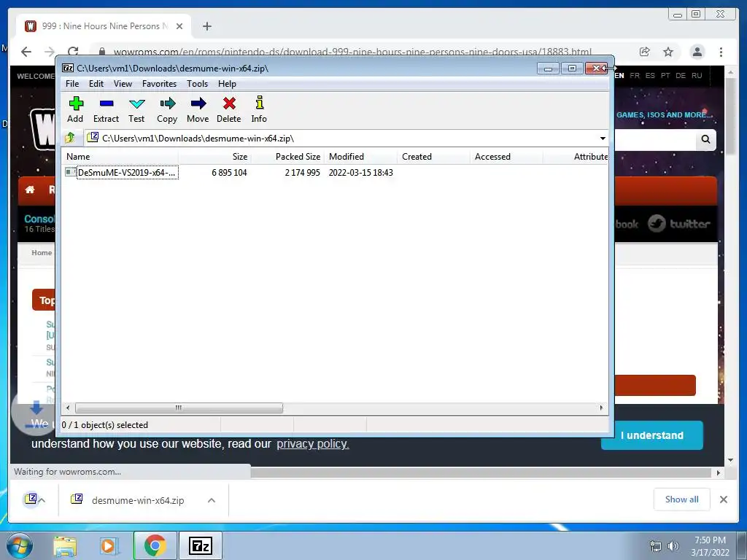Expand desmume-win-x64.zip download options chevron

pos(212,500)
